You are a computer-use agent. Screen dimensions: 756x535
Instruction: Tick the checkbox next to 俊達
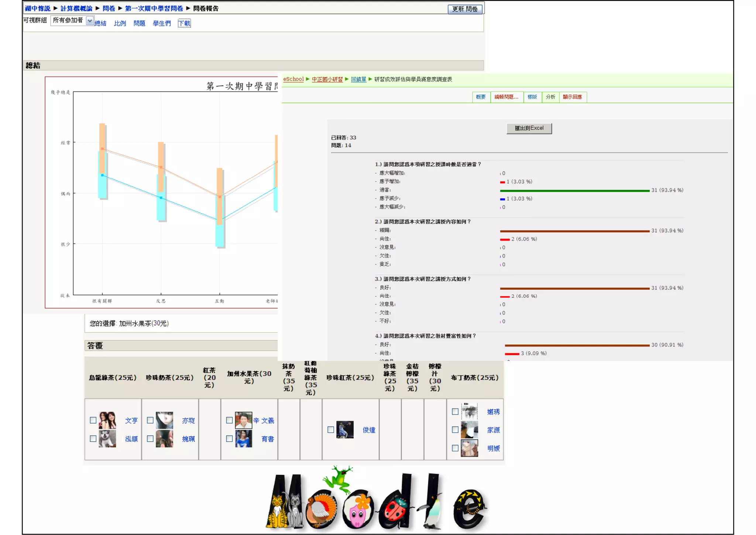(x=331, y=430)
